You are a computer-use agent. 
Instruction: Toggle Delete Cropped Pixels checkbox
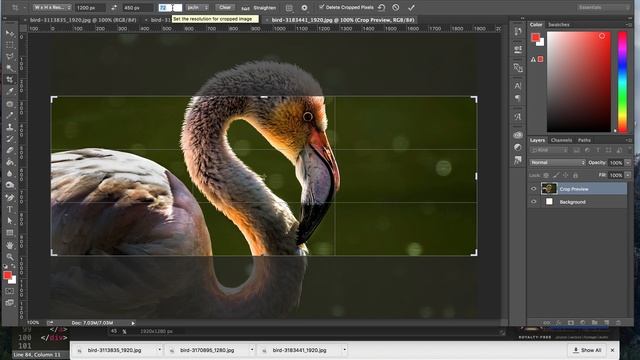tap(322, 7)
